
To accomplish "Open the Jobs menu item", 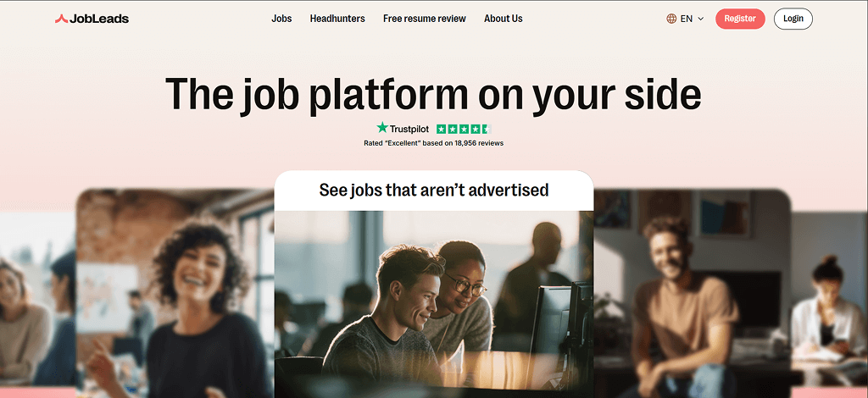I will point(281,19).
